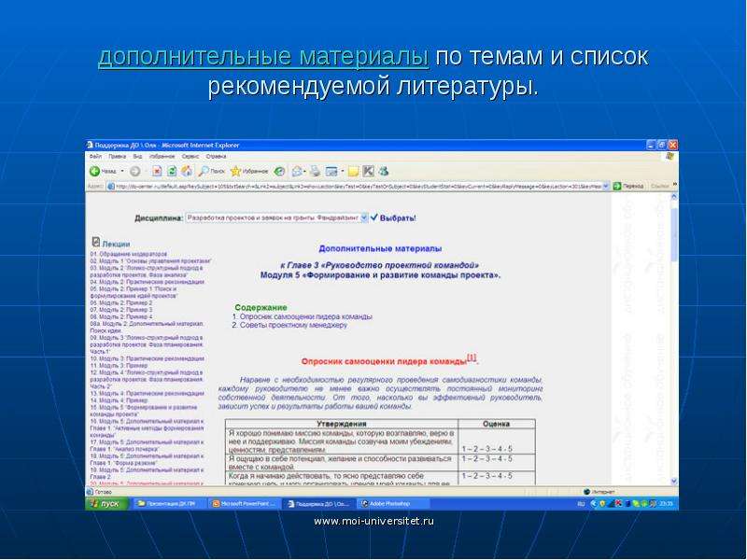This screenshot has height=560, width=747.
Task: Click the page's vertical scrollbar down arrow
Action: [673, 481]
